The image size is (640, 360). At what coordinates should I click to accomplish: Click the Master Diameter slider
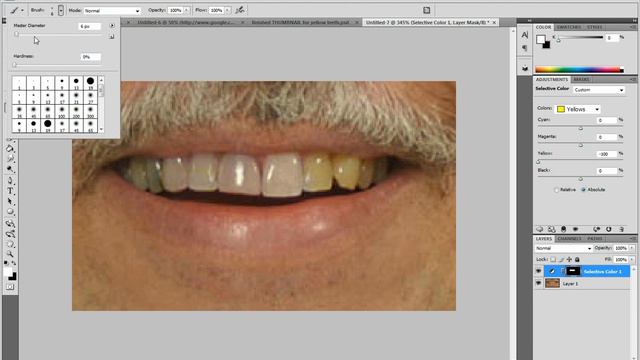[57, 35]
